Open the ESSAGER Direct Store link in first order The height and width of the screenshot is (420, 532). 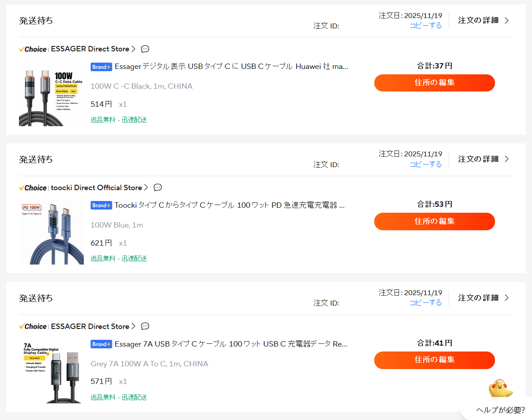(90, 49)
